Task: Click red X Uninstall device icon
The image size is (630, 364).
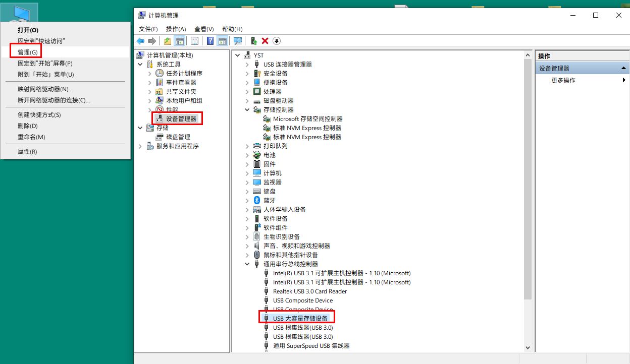Action: click(x=265, y=41)
